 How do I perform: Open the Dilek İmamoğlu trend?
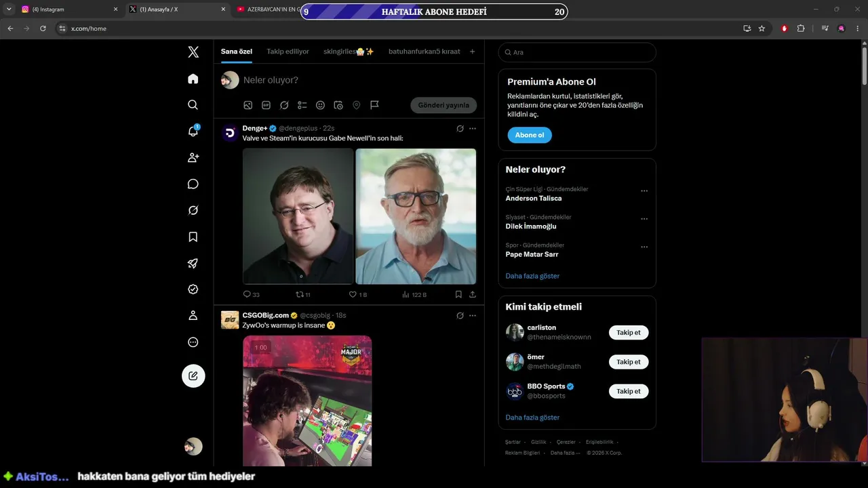pyautogui.click(x=531, y=226)
